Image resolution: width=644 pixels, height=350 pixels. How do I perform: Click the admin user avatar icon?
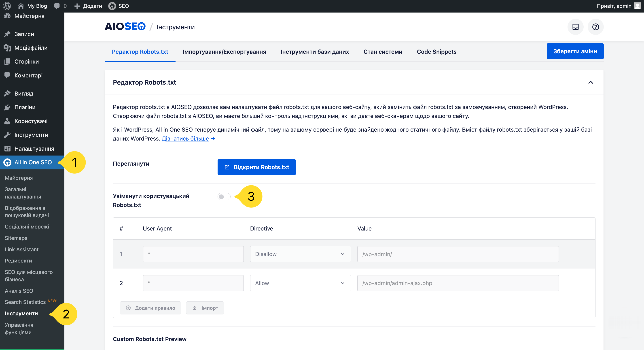pos(637,6)
